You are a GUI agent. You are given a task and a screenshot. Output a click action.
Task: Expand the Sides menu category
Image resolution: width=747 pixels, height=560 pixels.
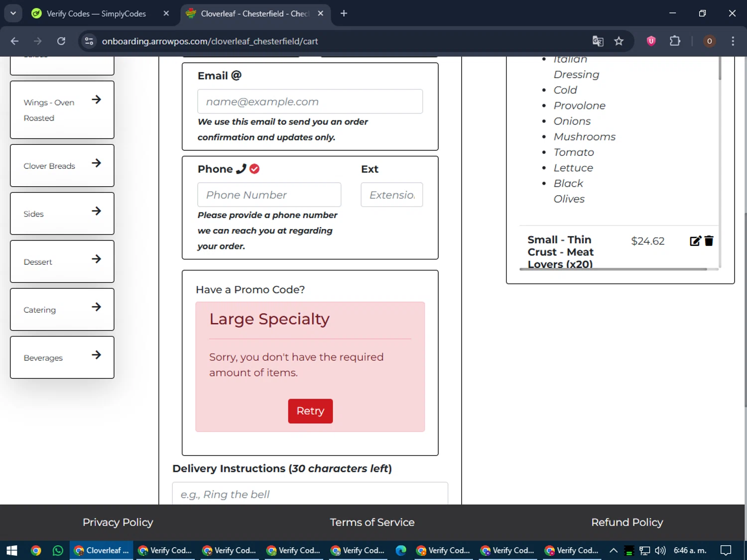click(x=62, y=214)
